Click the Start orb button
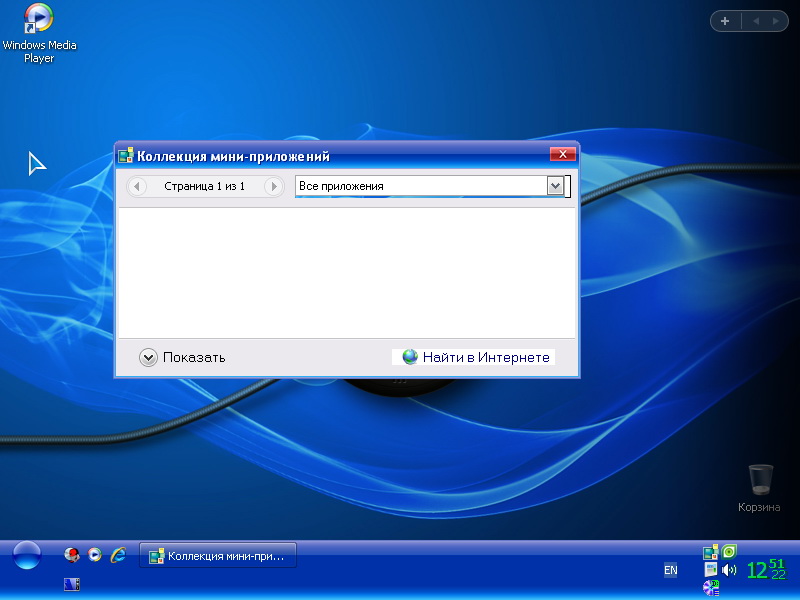The height and width of the screenshot is (600, 800). pyautogui.click(x=26, y=555)
